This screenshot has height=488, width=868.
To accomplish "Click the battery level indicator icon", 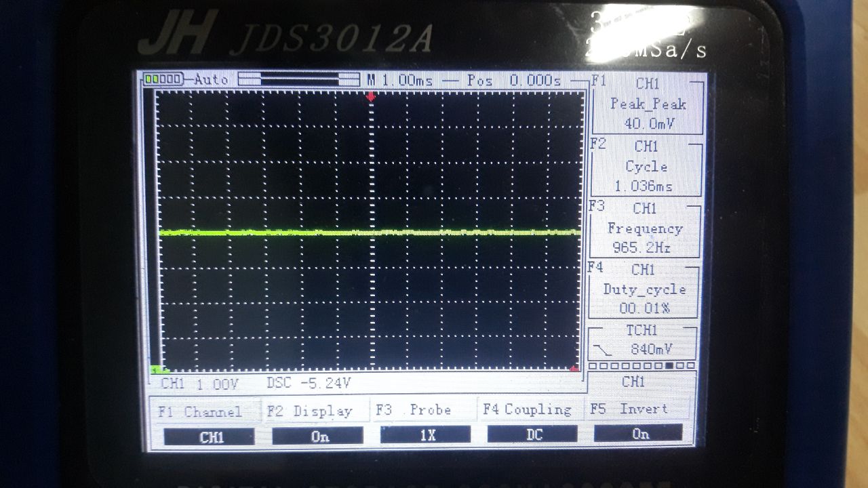I will point(162,79).
